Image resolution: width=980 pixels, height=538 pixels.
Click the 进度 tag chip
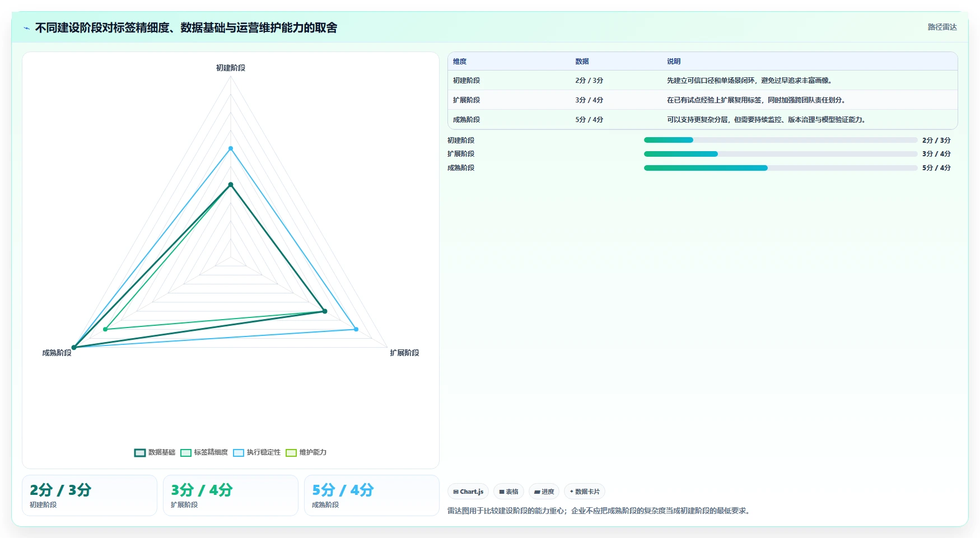tap(544, 492)
